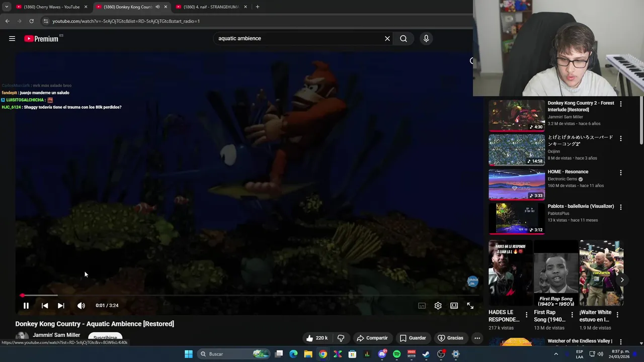Open the Pablots - bailelluvia title

(581, 206)
